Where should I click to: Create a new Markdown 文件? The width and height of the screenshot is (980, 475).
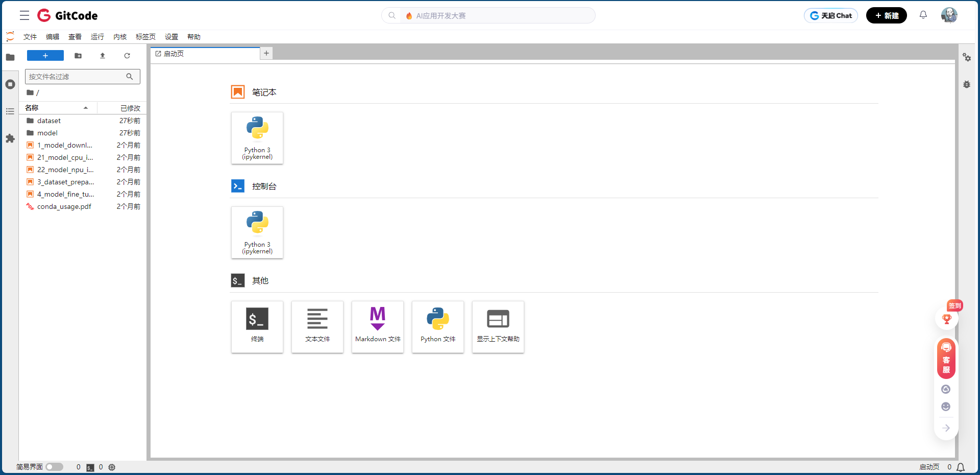coord(378,327)
